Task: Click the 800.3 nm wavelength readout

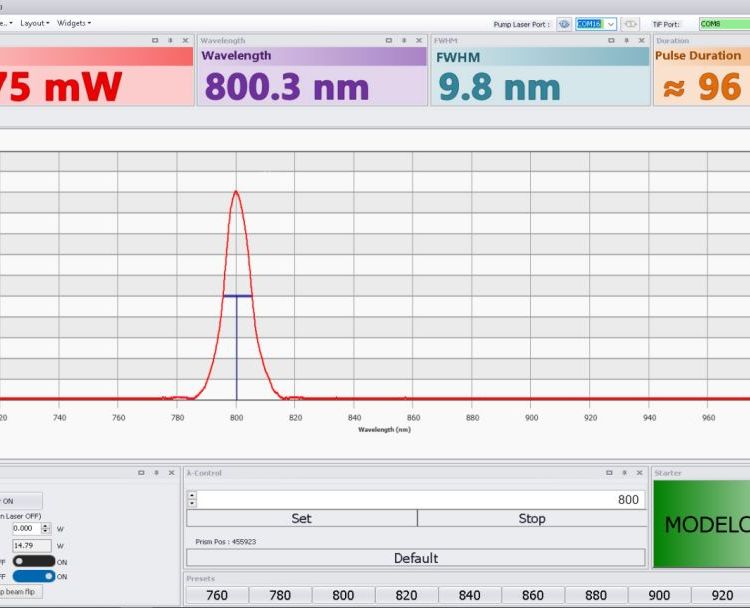Action: coord(287,87)
